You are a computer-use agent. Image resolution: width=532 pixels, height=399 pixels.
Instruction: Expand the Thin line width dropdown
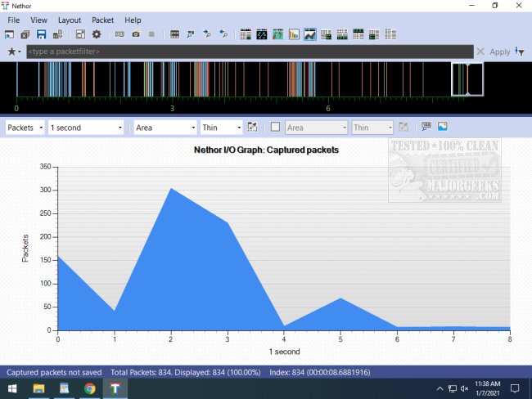pos(222,128)
